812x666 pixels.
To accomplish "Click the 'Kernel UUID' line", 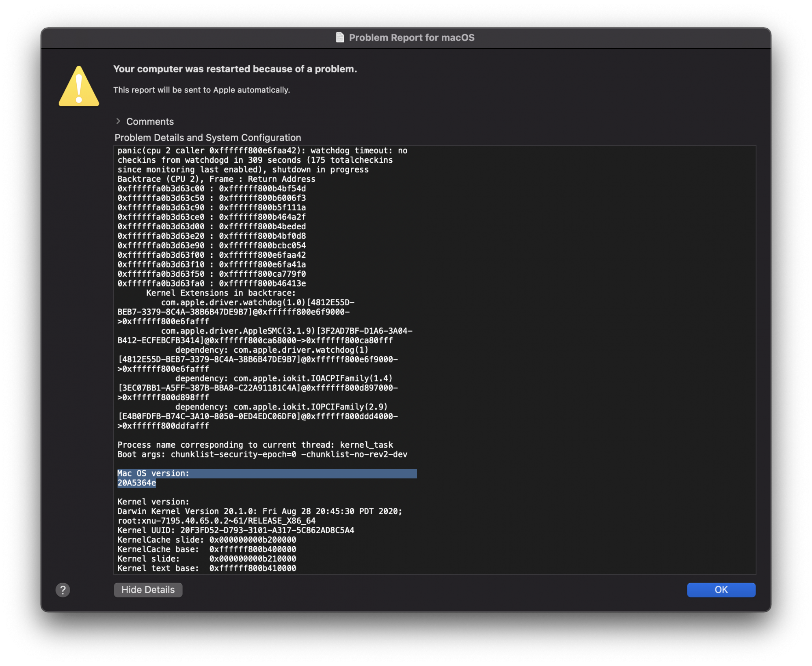I will 235,530.
